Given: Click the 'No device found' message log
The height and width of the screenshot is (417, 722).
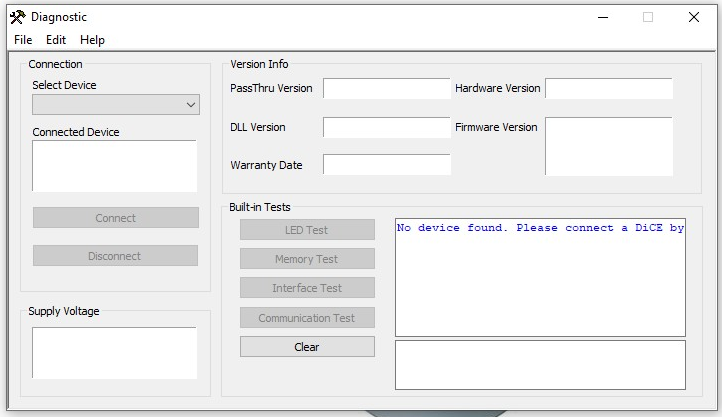Looking at the screenshot, I should pos(540,277).
